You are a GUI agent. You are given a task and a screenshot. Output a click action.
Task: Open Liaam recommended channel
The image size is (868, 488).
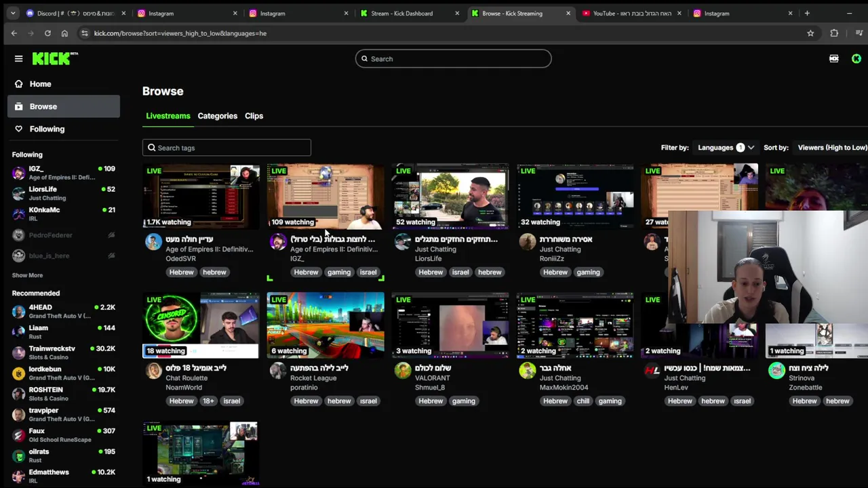coord(64,331)
